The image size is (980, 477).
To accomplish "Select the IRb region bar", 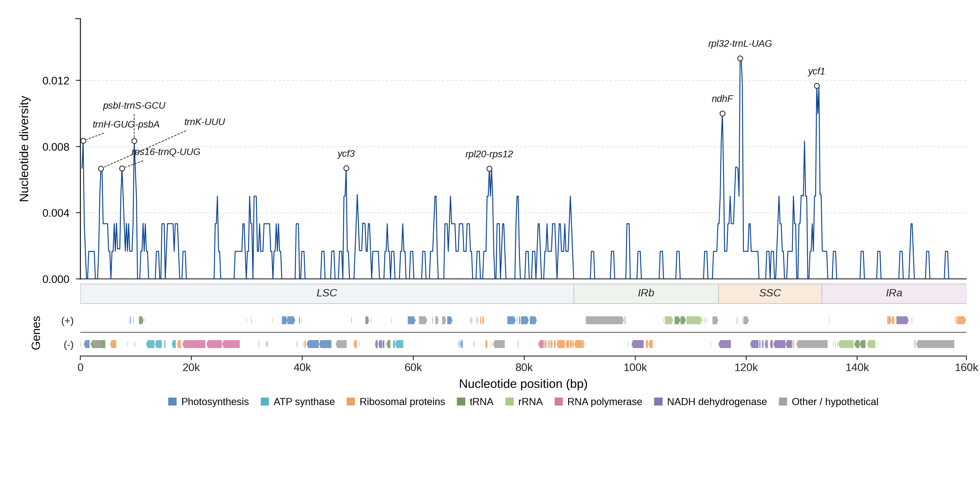I will [x=646, y=293].
